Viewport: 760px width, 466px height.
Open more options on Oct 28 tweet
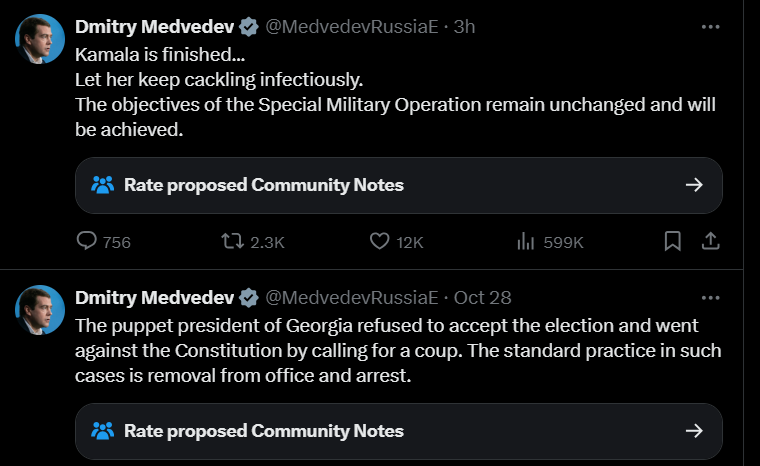pos(711,297)
